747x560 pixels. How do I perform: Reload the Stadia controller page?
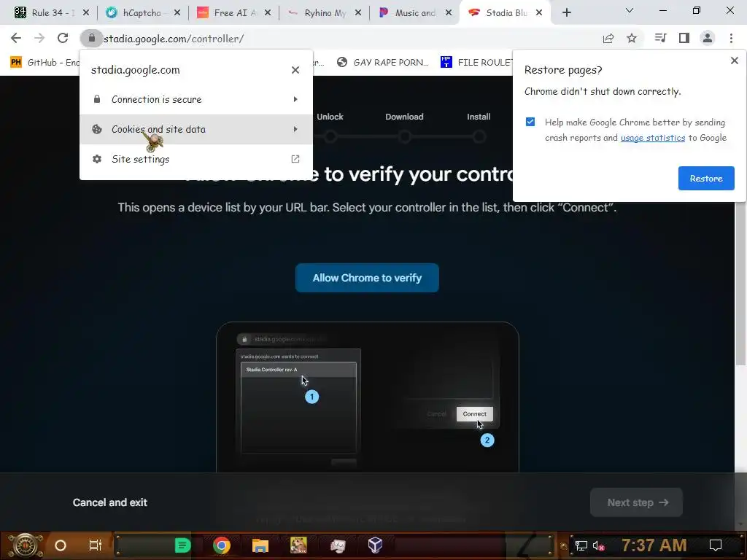tap(63, 38)
